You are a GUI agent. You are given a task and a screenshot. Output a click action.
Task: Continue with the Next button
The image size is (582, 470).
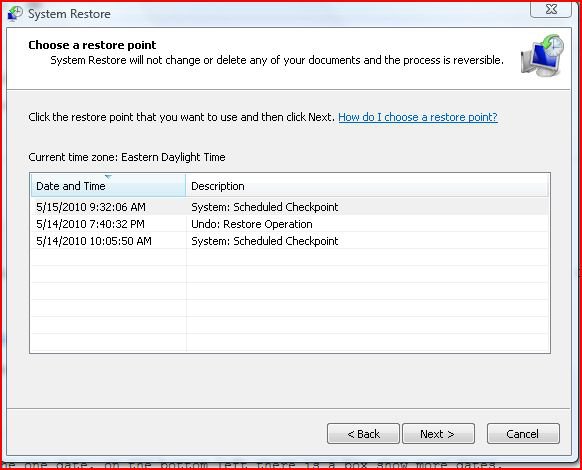438,434
